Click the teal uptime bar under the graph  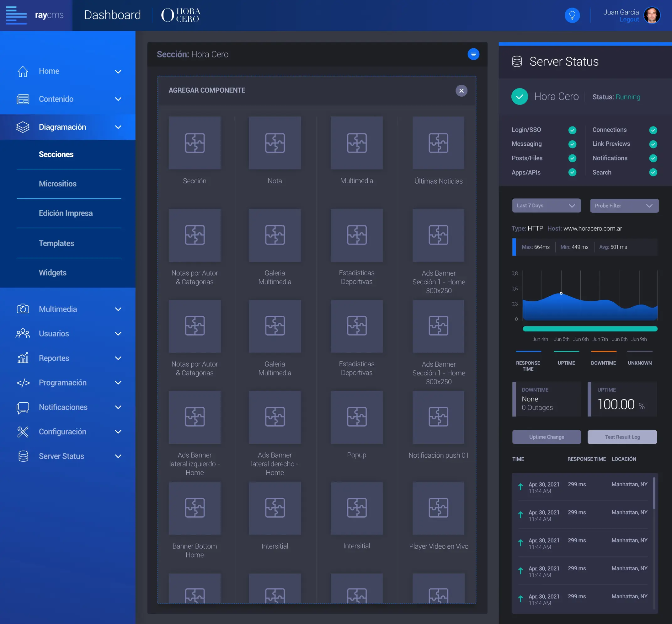tap(589, 329)
